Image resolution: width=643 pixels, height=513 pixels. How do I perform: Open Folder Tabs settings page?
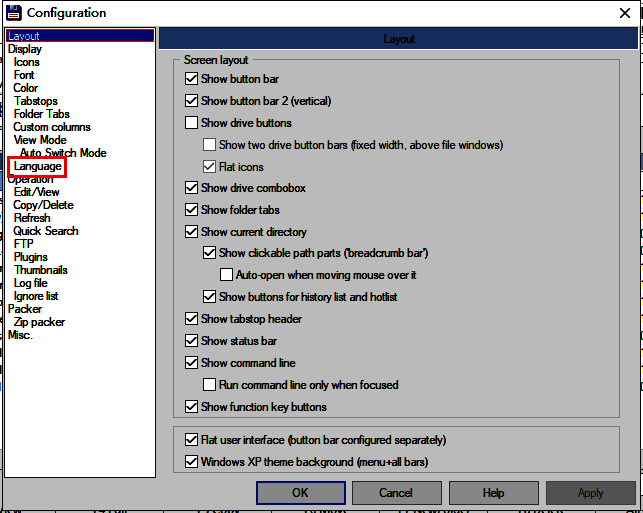[x=41, y=114]
